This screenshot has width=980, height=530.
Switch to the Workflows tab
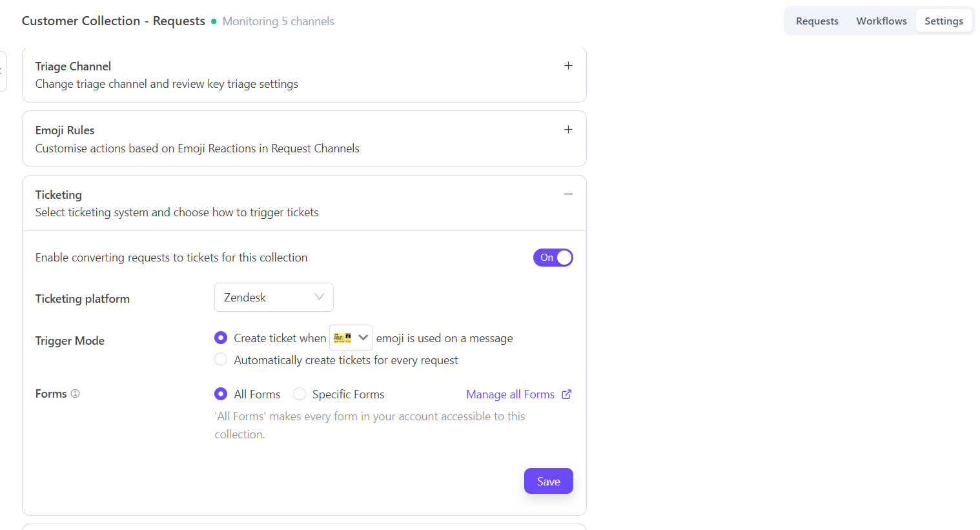coord(881,21)
